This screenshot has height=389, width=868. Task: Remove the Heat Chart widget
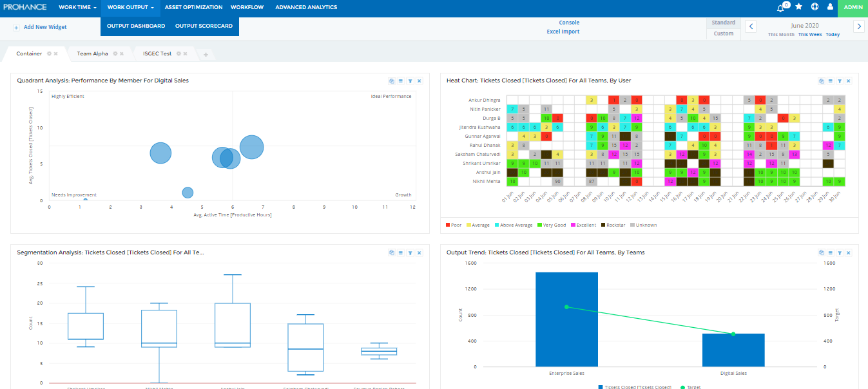848,81
